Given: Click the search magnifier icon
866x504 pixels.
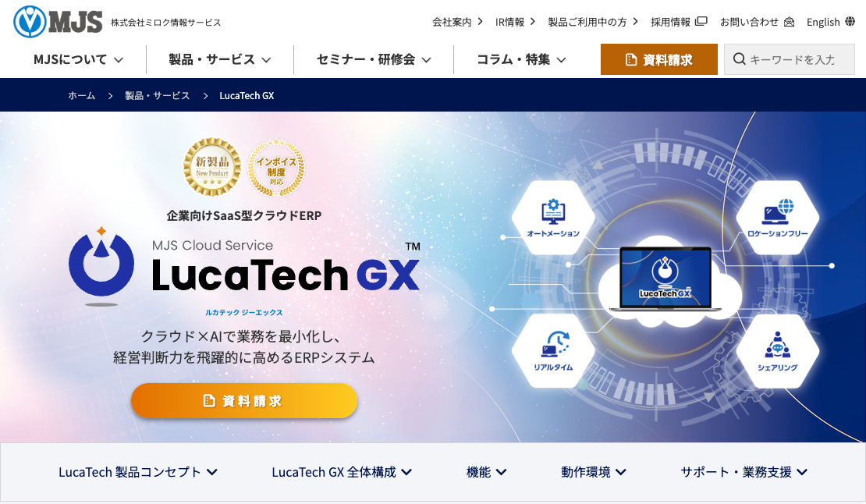Looking at the screenshot, I should (x=739, y=59).
